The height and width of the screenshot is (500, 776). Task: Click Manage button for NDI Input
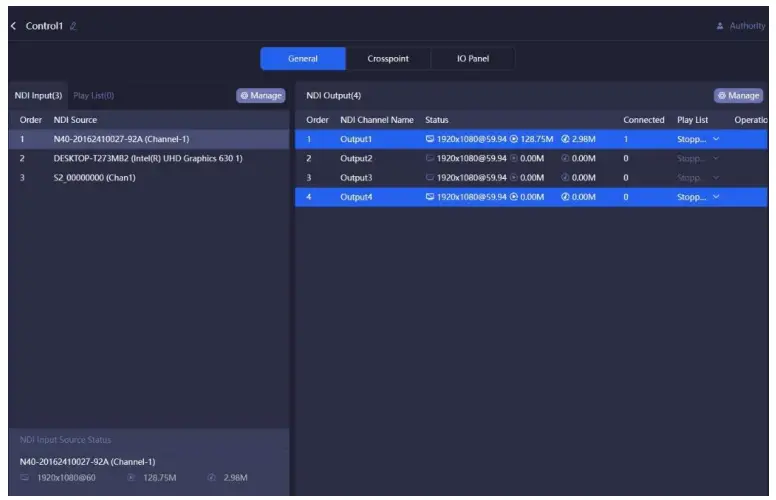coord(261,96)
